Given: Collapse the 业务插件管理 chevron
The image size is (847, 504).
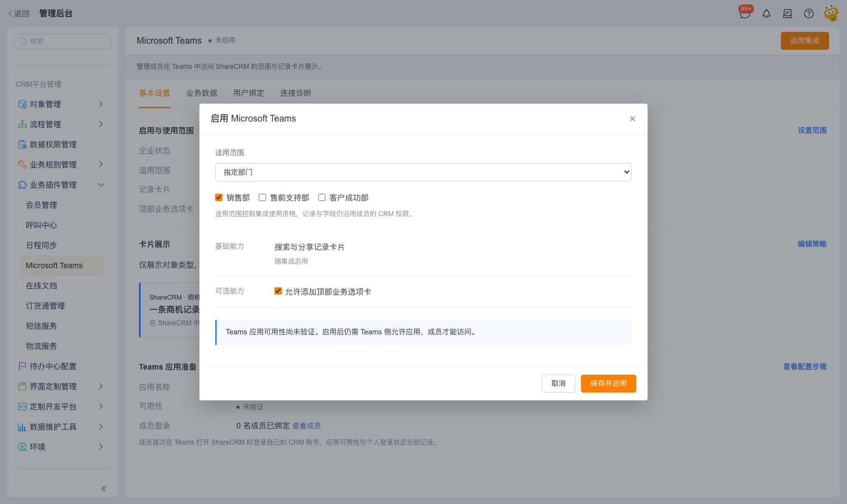Looking at the screenshot, I should [x=101, y=185].
